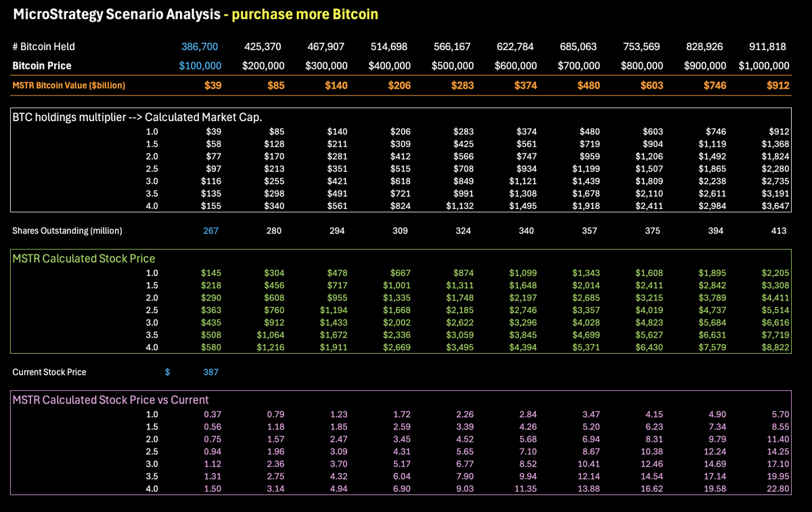Click the blue 267 shares outstanding value
This screenshot has width=812, height=512.
(212, 231)
